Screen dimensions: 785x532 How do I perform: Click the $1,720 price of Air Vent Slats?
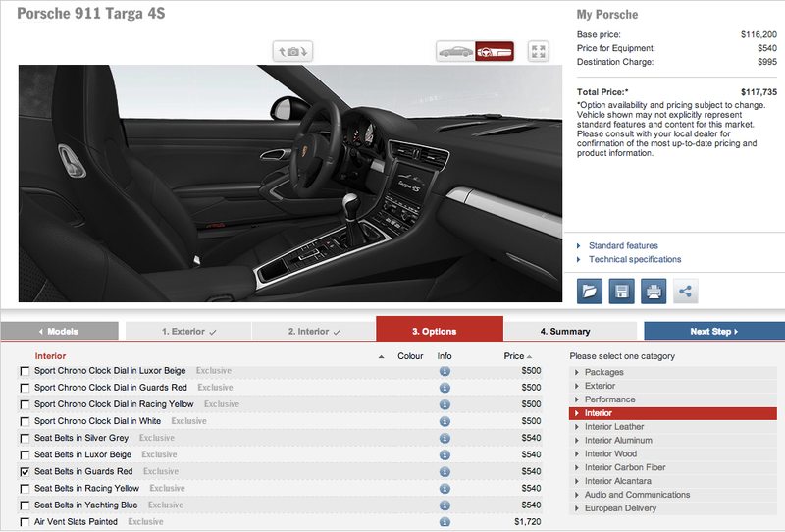click(x=528, y=522)
